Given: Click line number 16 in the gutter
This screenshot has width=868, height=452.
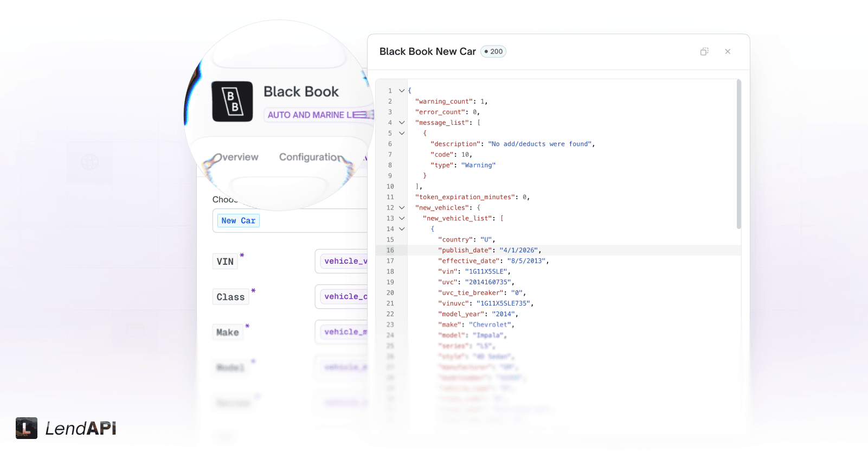Looking at the screenshot, I should pos(390,250).
